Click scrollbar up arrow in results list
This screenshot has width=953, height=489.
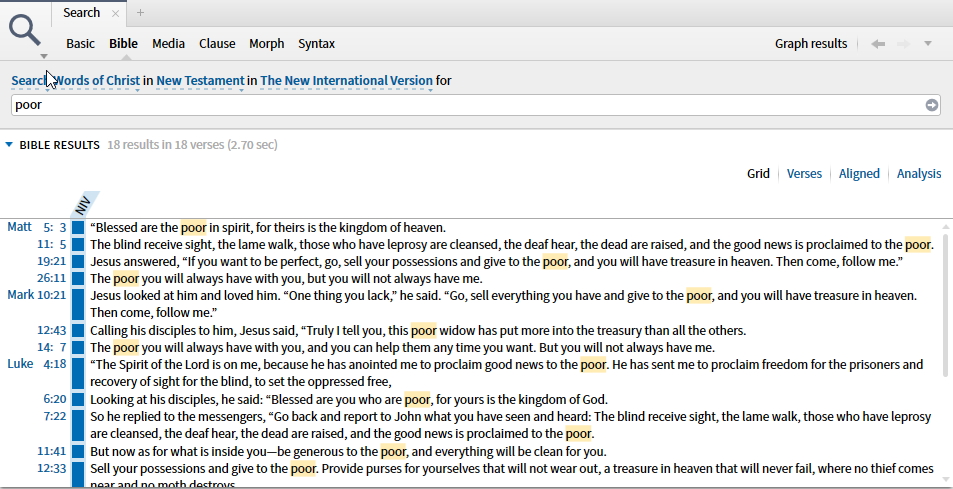pyautogui.click(x=946, y=227)
